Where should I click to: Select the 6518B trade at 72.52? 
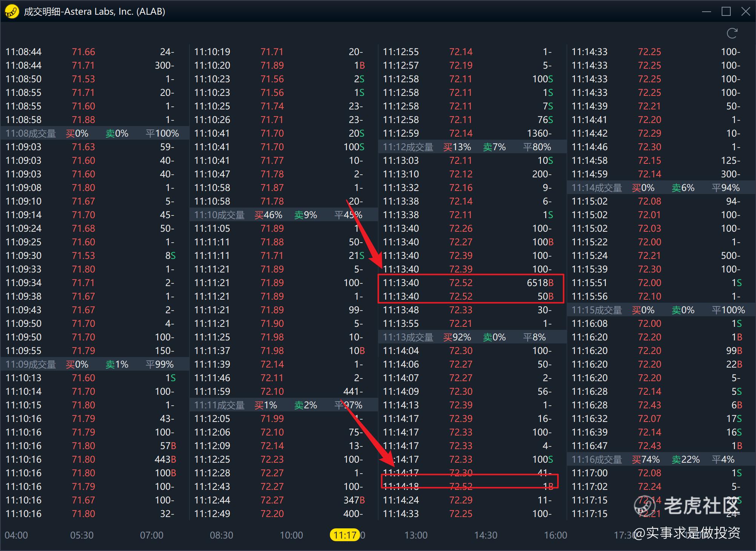pos(472,283)
